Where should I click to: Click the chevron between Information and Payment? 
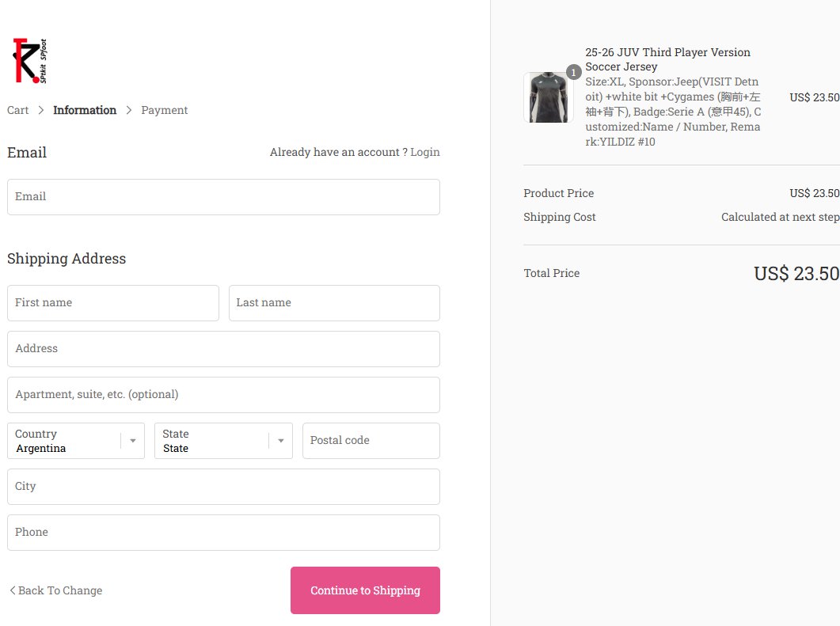[128, 110]
